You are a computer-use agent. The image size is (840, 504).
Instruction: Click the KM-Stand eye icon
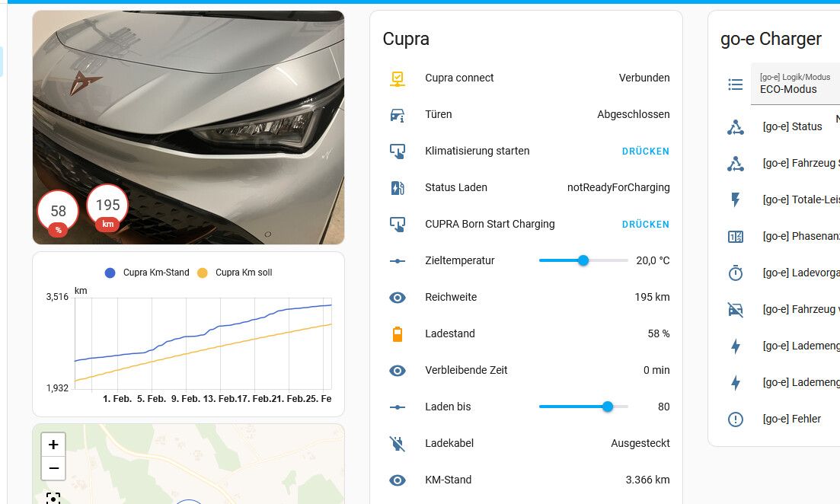[397, 480]
